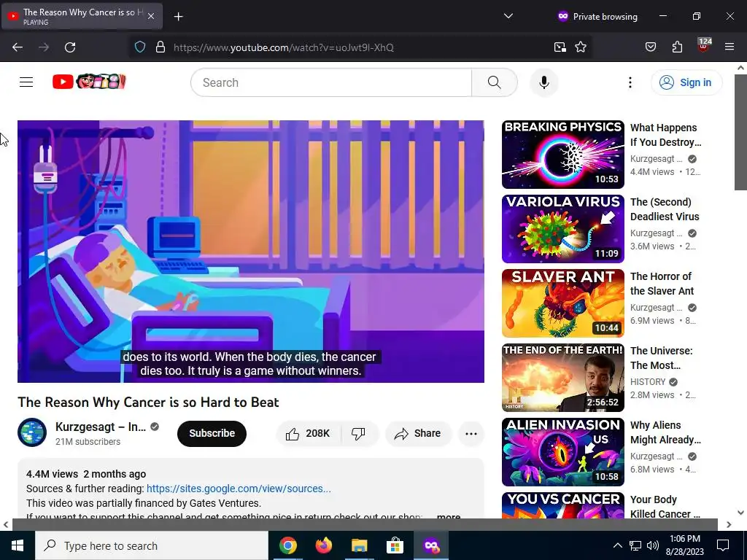Open Kurzgesagt channel name link
Screen dimensions: 747x560
[101, 427]
